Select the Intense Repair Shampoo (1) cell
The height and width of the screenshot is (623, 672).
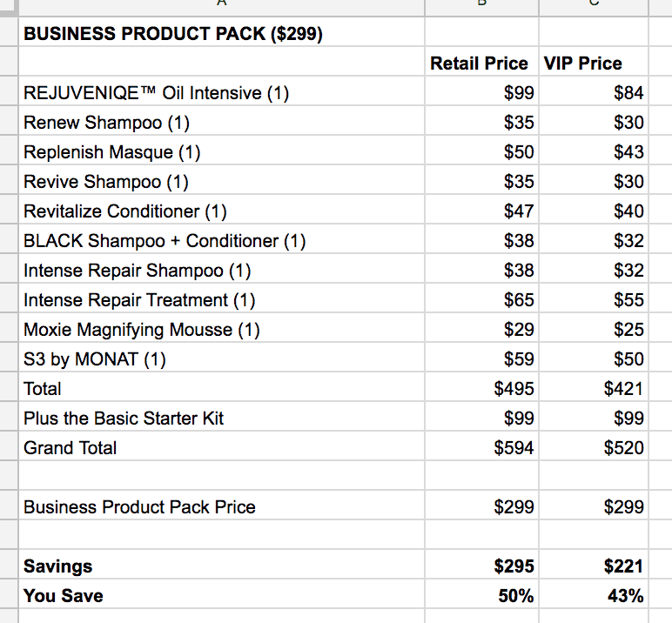(138, 271)
